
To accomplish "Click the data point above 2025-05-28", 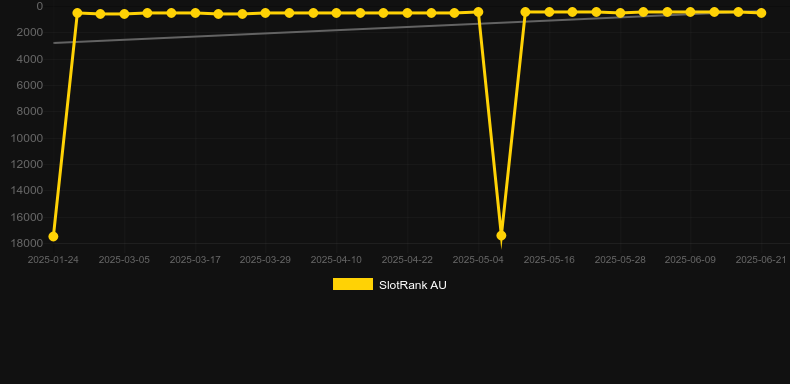I will (x=620, y=13).
